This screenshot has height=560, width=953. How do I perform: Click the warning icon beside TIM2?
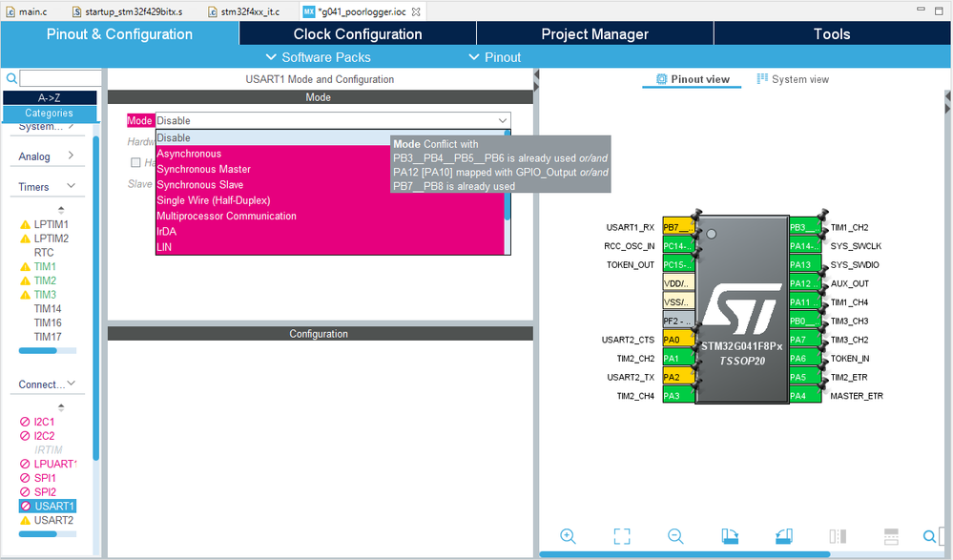pos(25,280)
